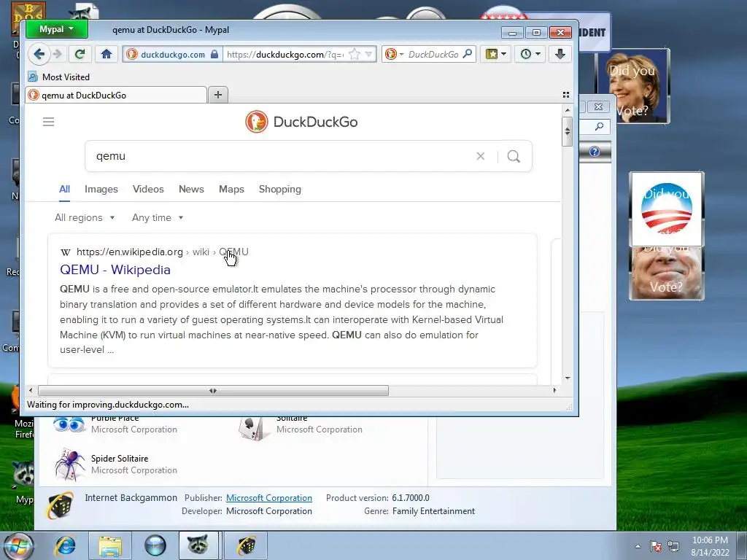Select Purble Place game icon
This screenshot has width=747, height=560.
click(69, 424)
